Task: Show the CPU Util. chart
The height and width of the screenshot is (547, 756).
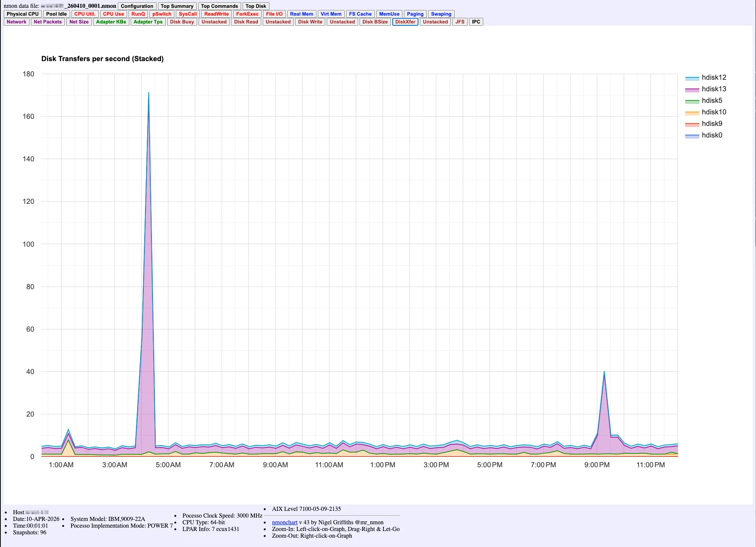Action: coord(85,14)
